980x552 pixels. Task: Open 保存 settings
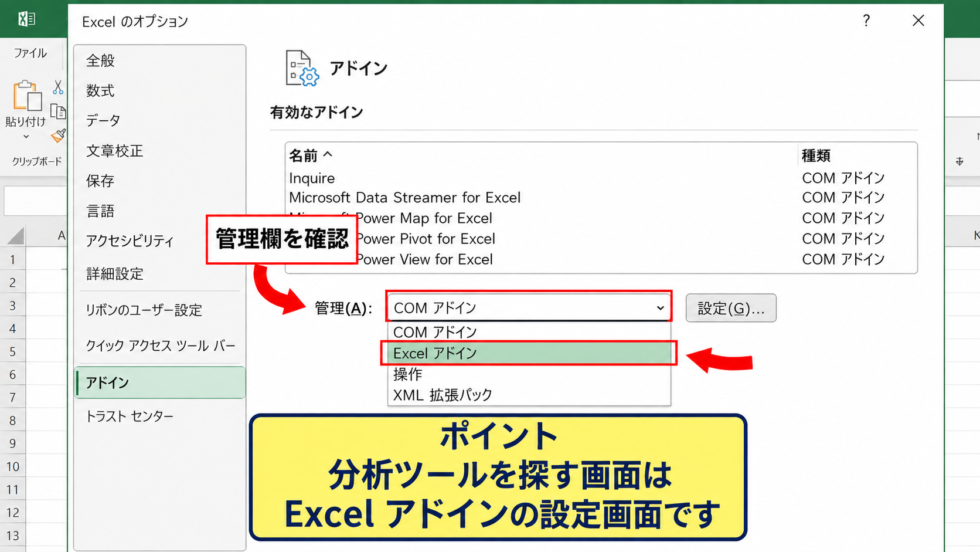coord(159,181)
